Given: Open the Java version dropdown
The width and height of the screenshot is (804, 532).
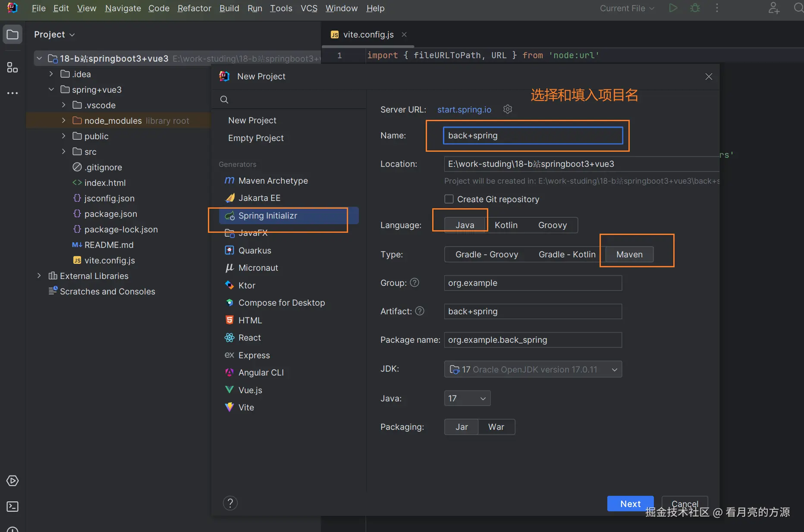Looking at the screenshot, I should point(467,398).
